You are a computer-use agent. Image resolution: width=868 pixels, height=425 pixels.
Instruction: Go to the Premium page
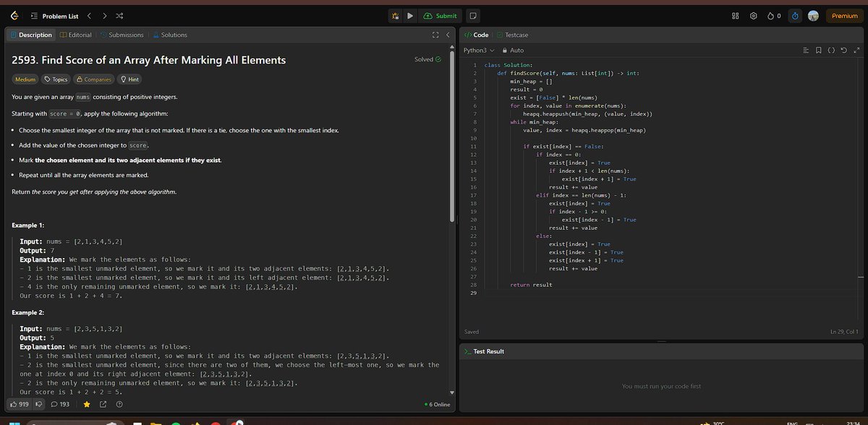click(845, 16)
